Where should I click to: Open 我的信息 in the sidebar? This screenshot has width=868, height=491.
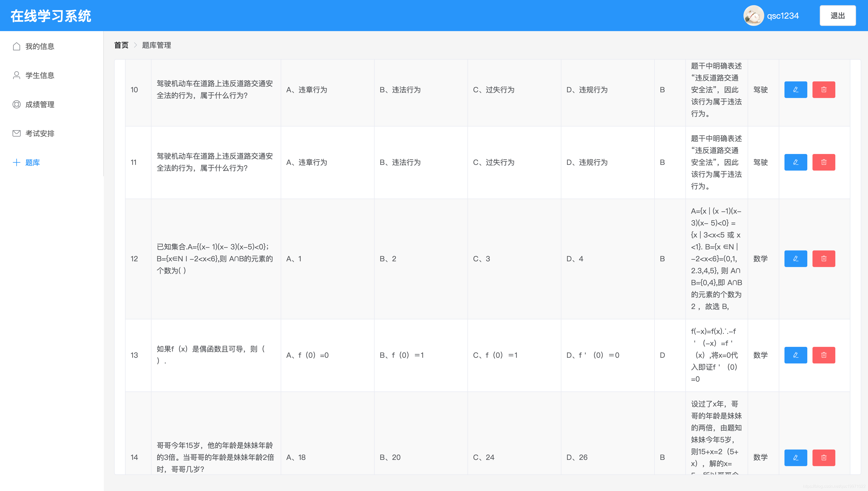point(40,47)
